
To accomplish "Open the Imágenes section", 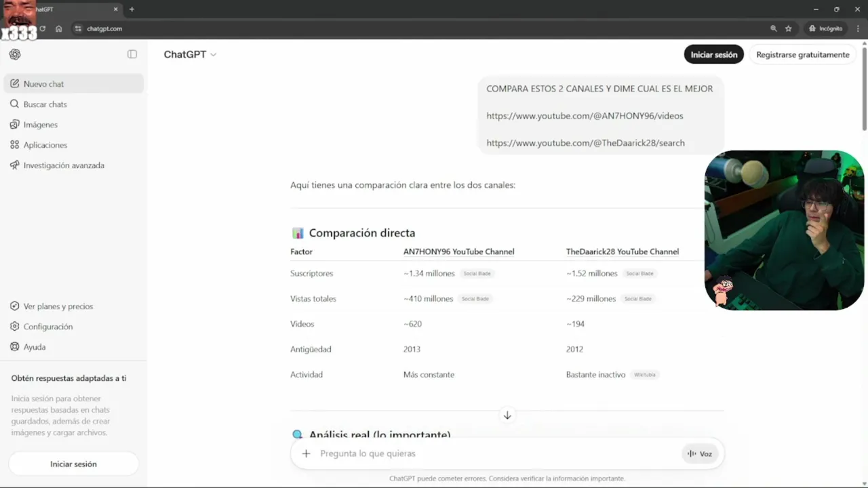I will (x=40, y=125).
